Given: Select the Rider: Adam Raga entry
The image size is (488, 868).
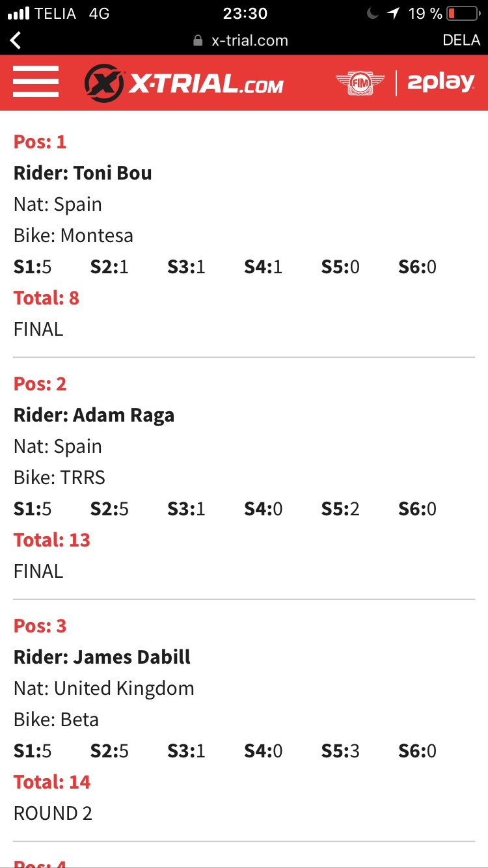Looking at the screenshot, I should [x=94, y=415].
